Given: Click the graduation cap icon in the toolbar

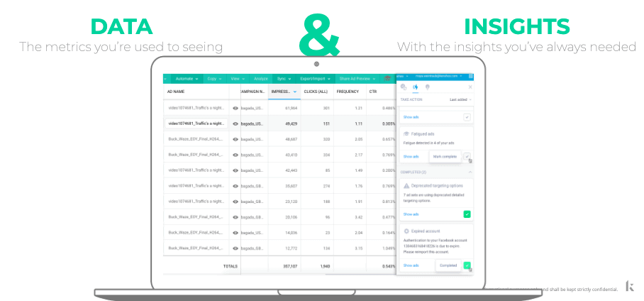Looking at the screenshot, I should (x=387, y=79).
